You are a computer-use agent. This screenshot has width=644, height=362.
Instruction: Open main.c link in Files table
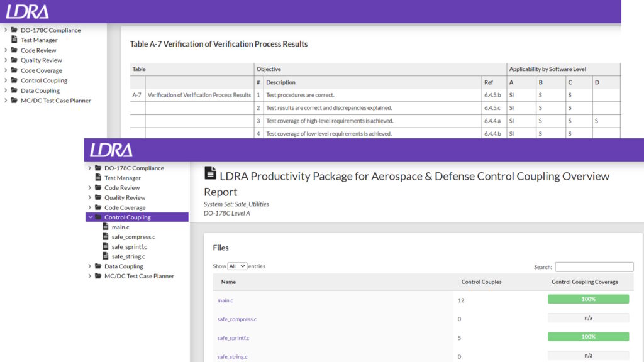pyautogui.click(x=225, y=300)
